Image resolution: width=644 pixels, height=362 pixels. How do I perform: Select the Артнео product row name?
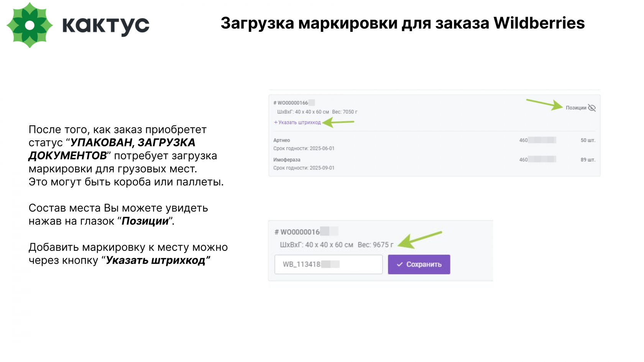[x=282, y=141]
